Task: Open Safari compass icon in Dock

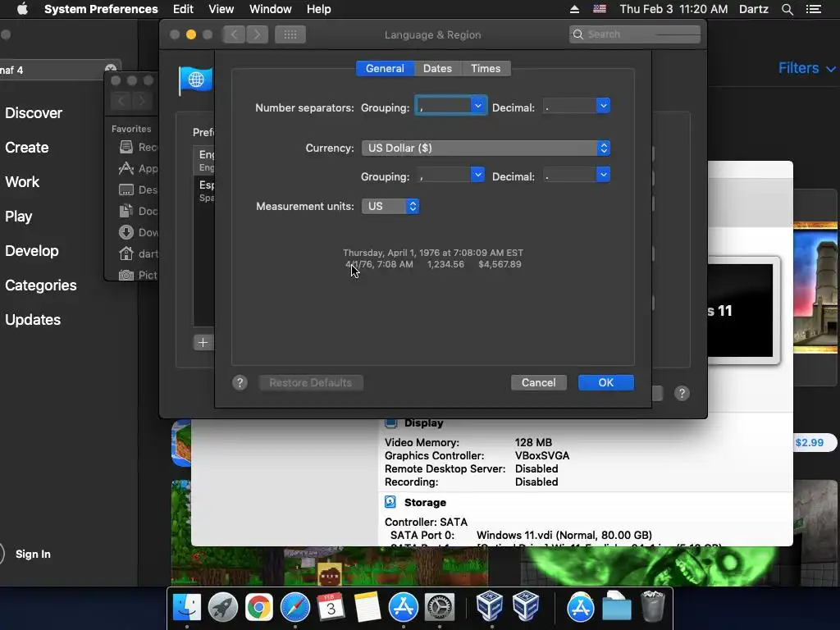Action: tap(294, 608)
